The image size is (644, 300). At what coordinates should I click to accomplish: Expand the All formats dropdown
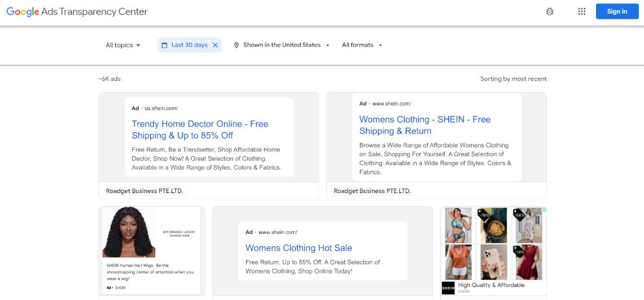(362, 45)
